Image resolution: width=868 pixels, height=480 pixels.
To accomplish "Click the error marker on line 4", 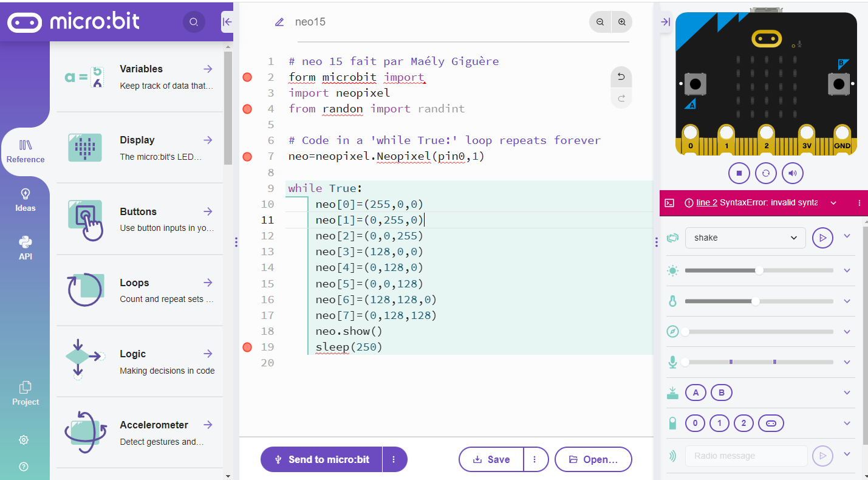I will pos(247,109).
